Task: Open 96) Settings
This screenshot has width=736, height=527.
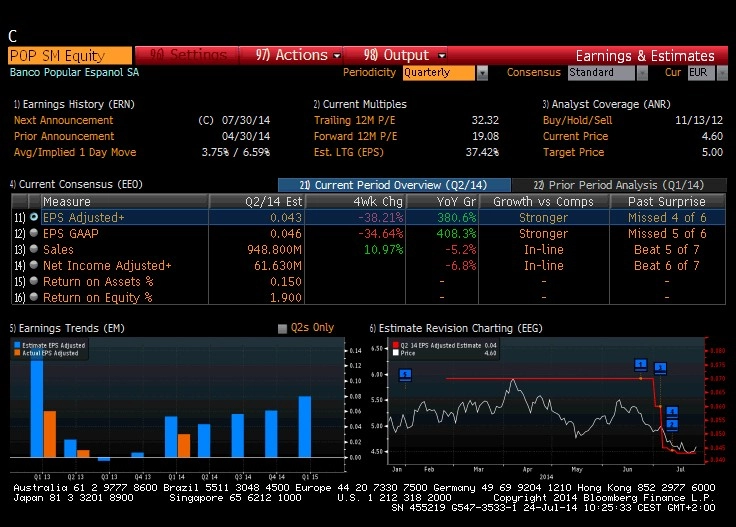Action: pyautogui.click(x=188, y=55)
